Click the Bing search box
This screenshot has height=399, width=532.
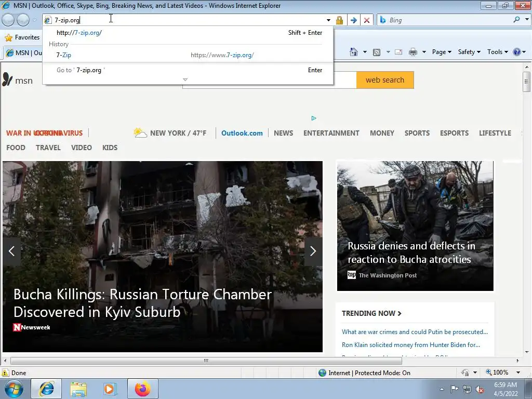(448, 20)
